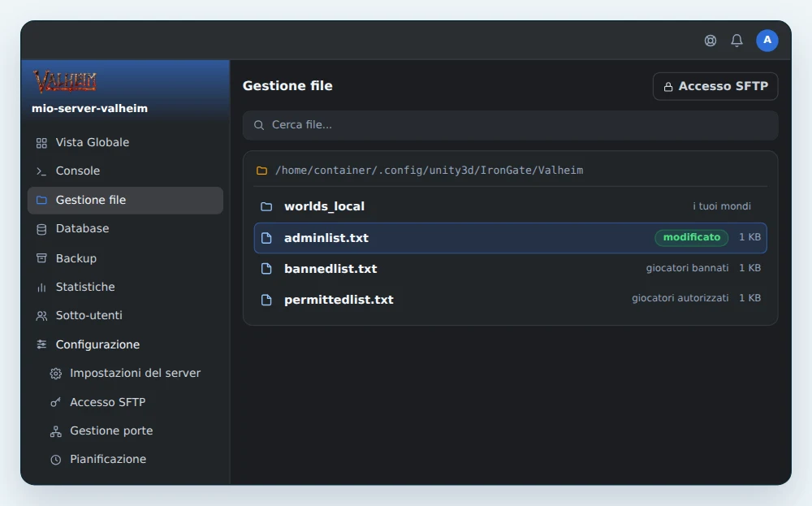The width and height of the screenshot is (812, 506).
Task: Click the Sotto-utenti people icon
Action: tap(41, 316)
